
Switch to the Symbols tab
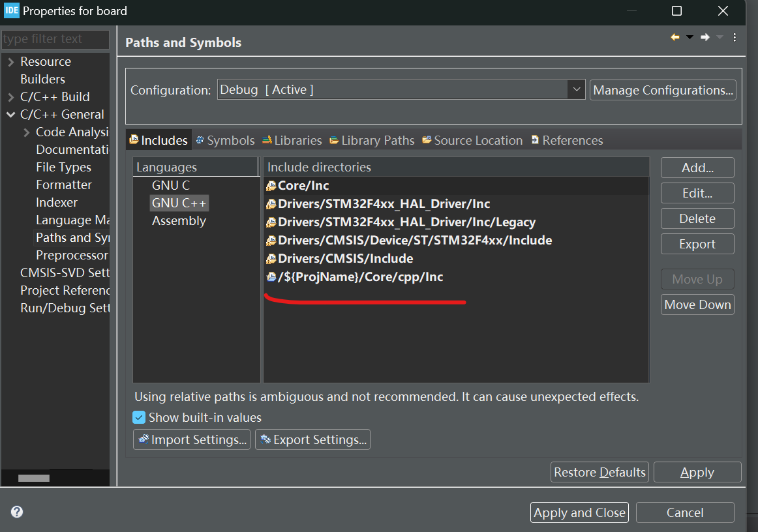225,140
